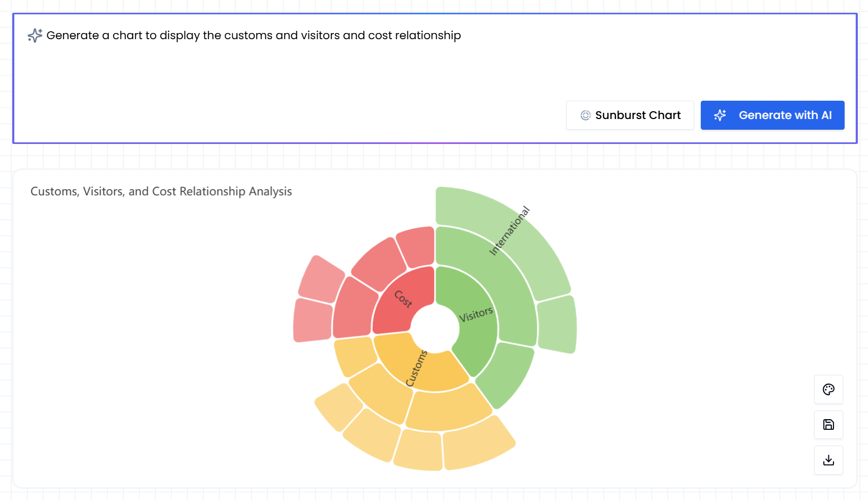Open the color palette theme icon

[x=828, y=390]
